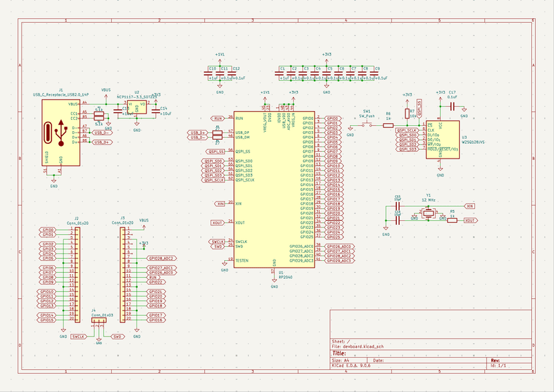The width and height of the screenshot is (554, 392).
Task: Select the XIN label beside the crystal
Action: coord(470,206)
